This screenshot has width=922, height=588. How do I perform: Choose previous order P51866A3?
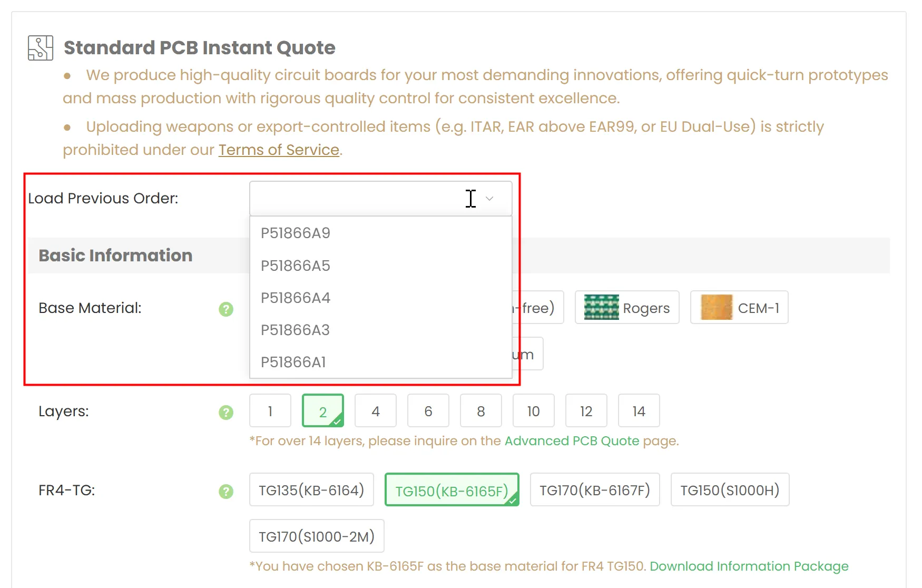[296, 330]
